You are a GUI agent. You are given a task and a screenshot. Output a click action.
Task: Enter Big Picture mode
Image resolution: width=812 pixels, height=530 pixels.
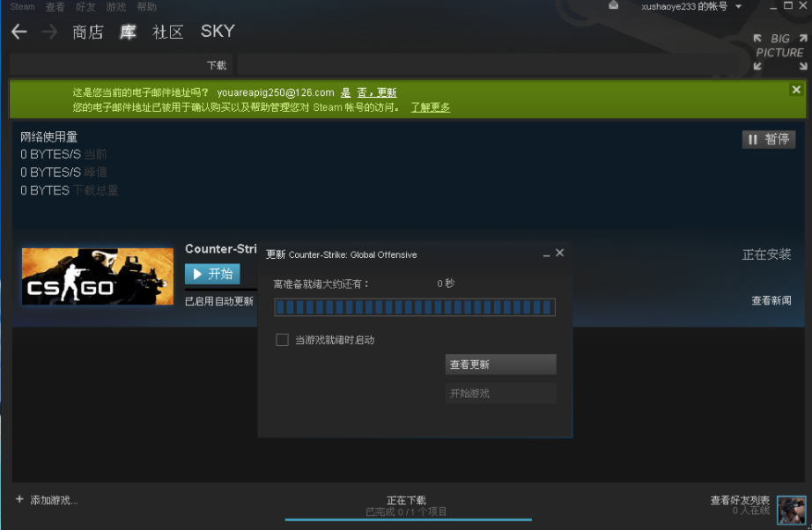pos(780,52)
